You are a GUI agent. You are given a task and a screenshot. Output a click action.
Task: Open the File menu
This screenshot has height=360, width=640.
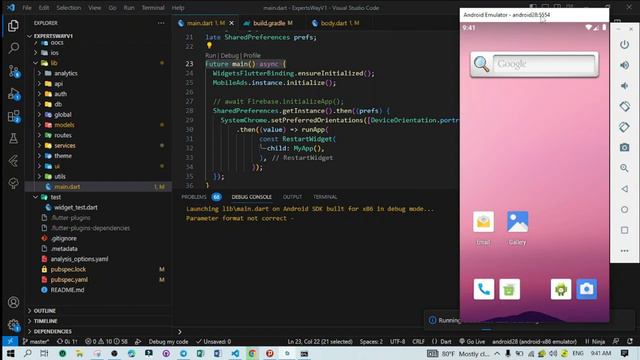(x=27, y=8)
